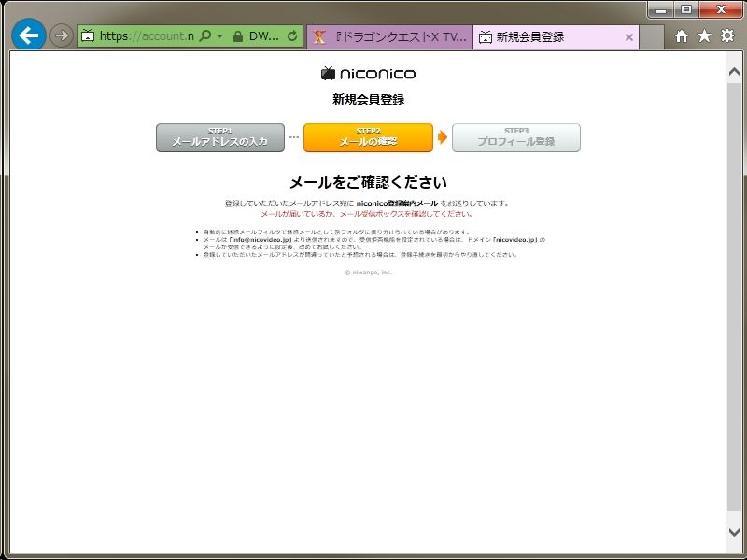Click the © niwango, inc. footer text

click(368, 273)
